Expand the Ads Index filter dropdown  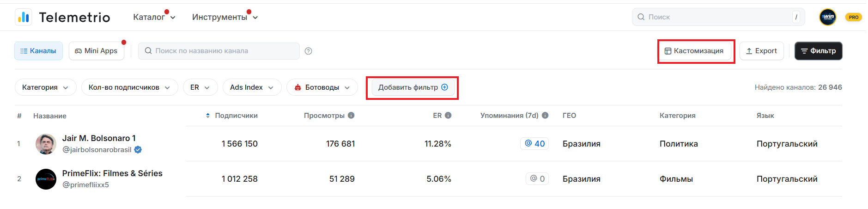click(252, 87)
